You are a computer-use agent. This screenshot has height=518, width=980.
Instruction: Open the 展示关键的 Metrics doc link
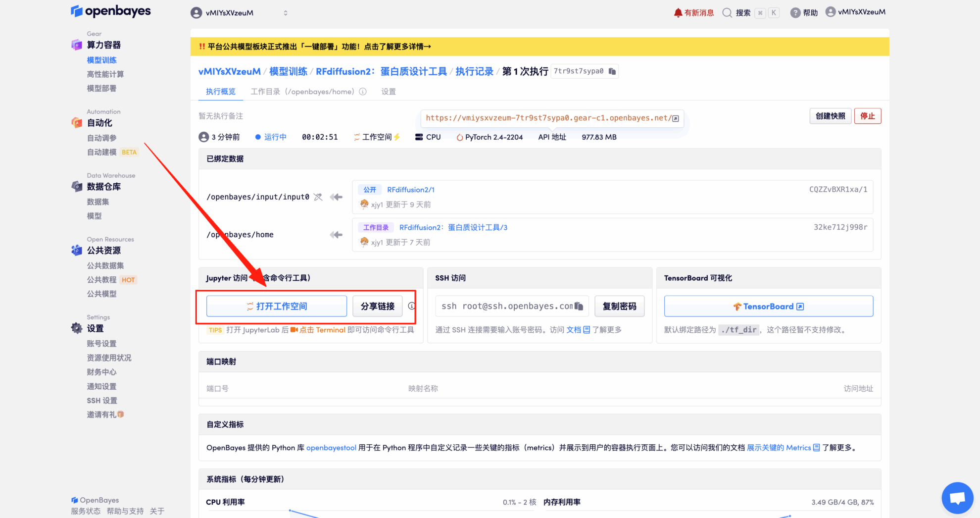[x=784, y=448]
